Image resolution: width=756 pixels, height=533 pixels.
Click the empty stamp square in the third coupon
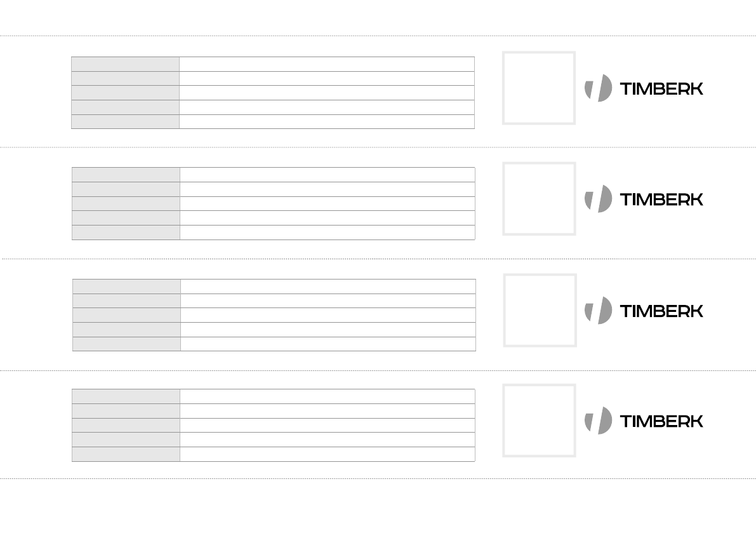point(540,310)
